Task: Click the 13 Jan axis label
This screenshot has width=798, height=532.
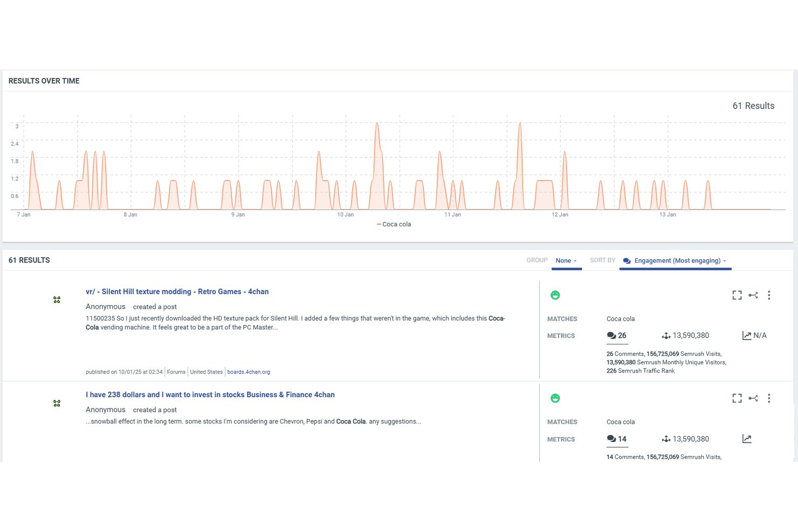Action: (x=668, y=215)
